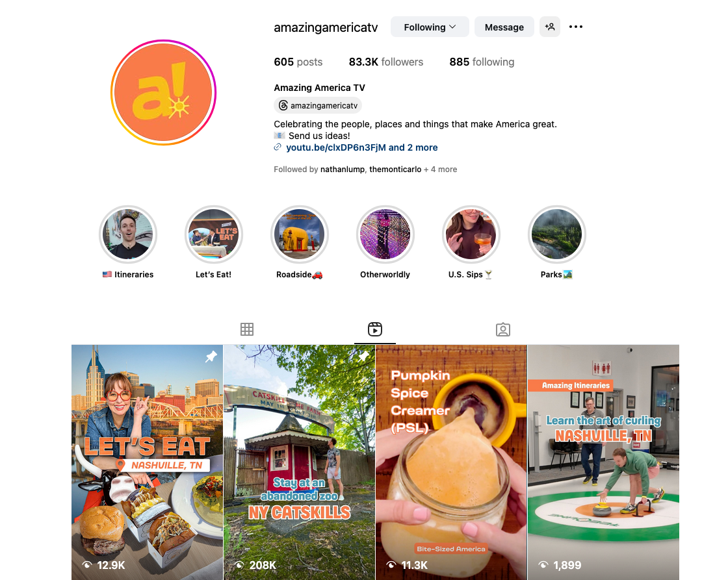
Task: Switch to the posts grid tab
Action: click(x=247, y=329)
